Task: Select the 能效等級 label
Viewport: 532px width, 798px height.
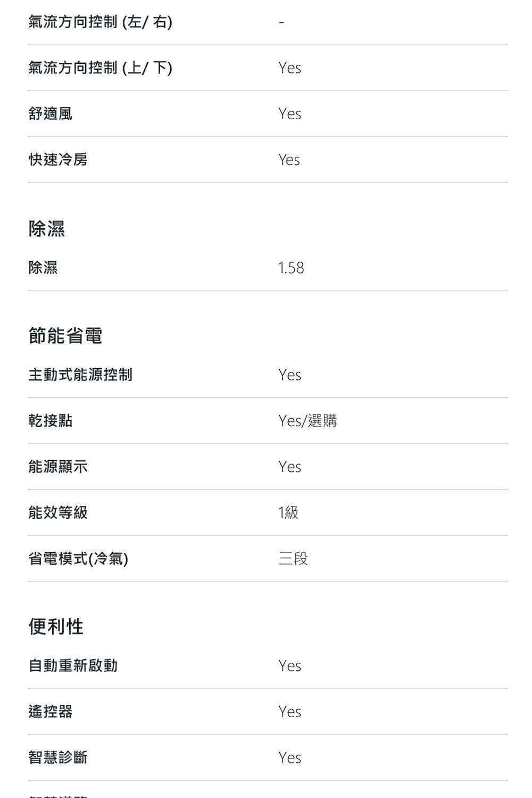Action: 58,512
